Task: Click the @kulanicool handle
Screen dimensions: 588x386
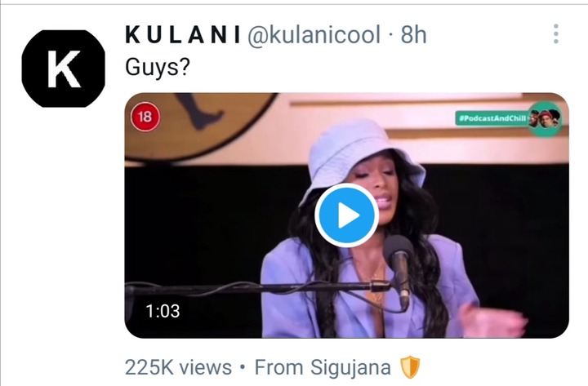Action: pyautogui.click(x=314, y=35)
